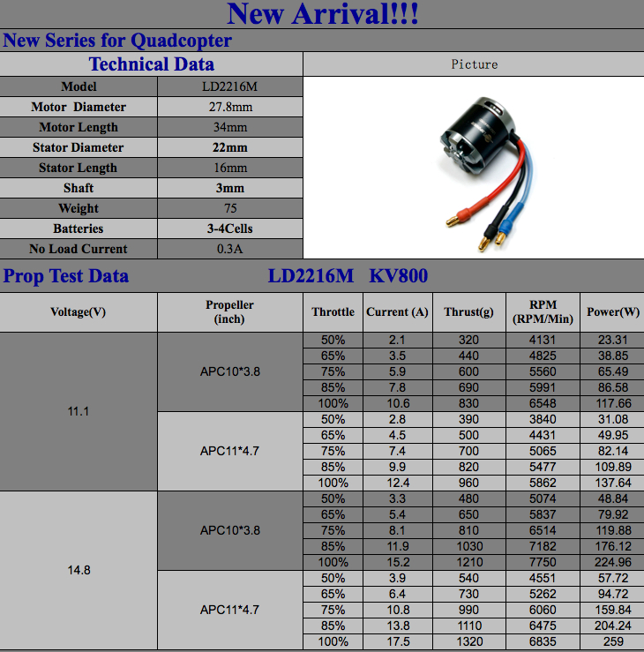Select the 7750 RPM value
The height and width of the screenshot is (652, 644).
[543, 562]
